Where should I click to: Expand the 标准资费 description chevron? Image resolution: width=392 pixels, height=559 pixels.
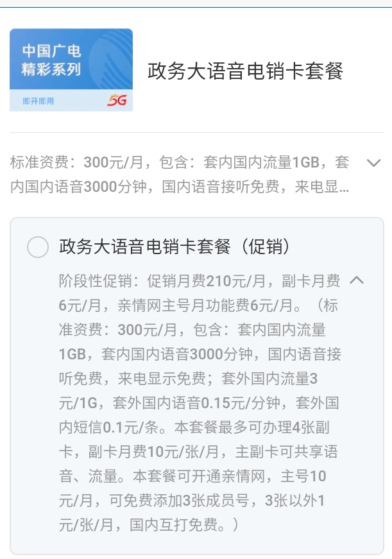(x=374, y=163)
